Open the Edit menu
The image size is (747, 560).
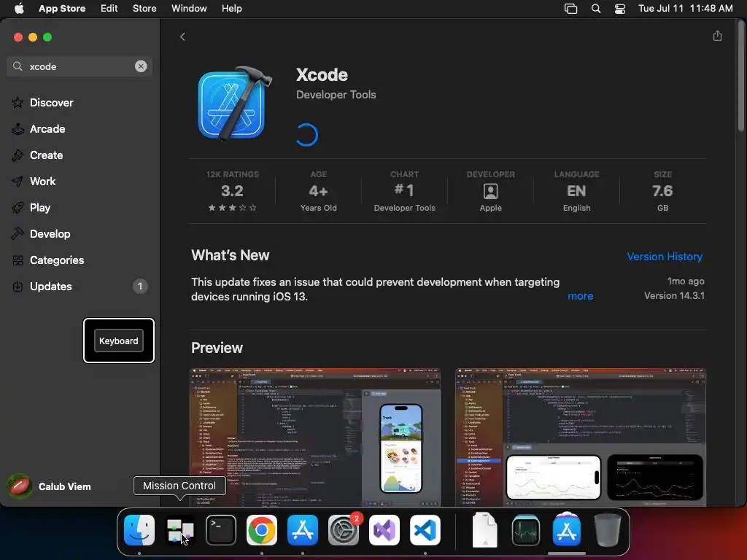tap(109, 8)
